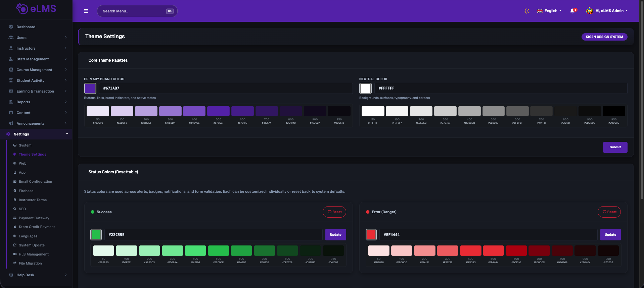
Task: Focus the Search Menu input field
Action: click(137, 11)
